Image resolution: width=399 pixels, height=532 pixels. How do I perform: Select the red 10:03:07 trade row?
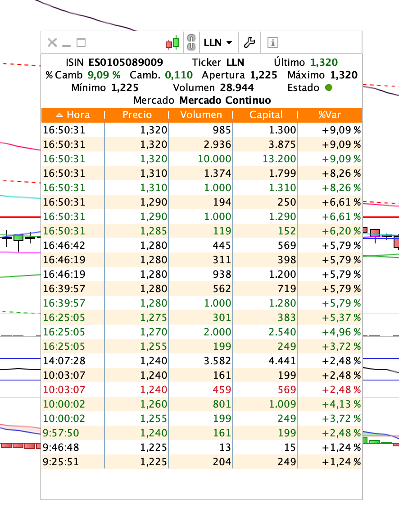click(202, 390)
